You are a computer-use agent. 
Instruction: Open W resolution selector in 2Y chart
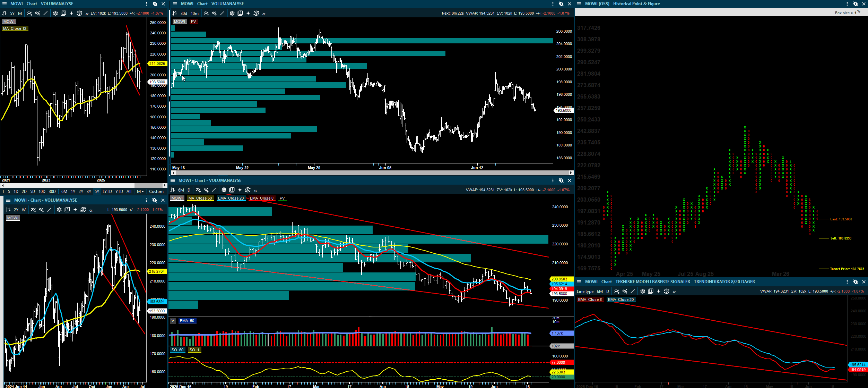click(24, 210)
